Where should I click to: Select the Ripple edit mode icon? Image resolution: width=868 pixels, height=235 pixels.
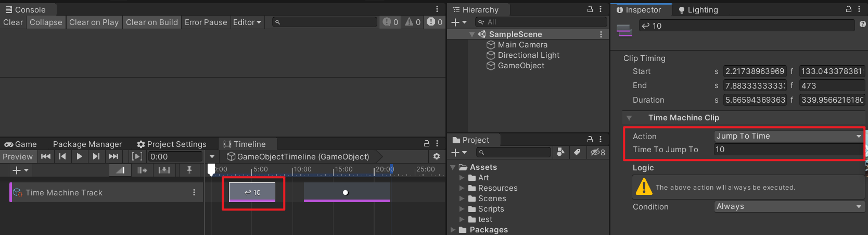[142, 170]
